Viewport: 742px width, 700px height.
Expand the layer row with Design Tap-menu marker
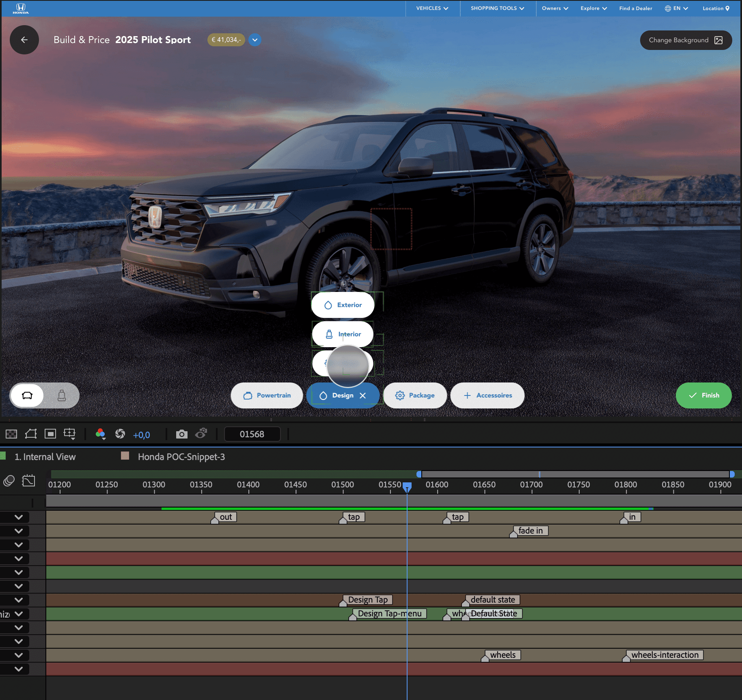(19, 614)
